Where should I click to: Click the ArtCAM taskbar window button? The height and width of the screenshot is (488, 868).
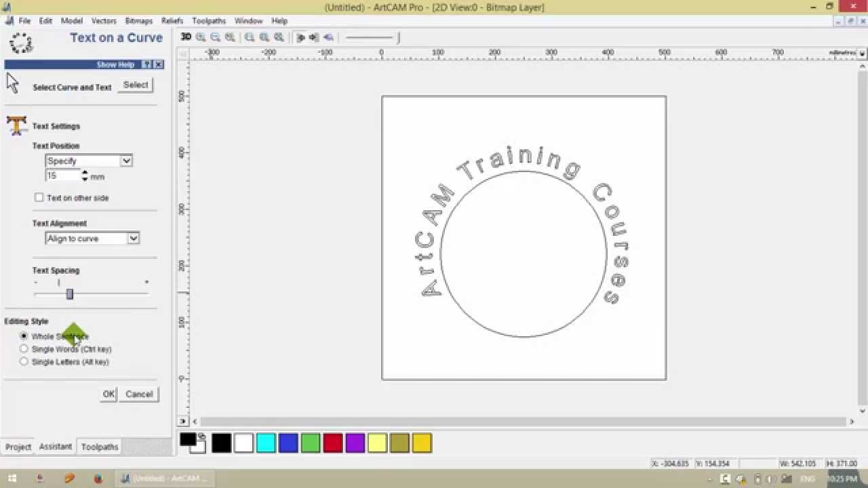pos(163,479)
